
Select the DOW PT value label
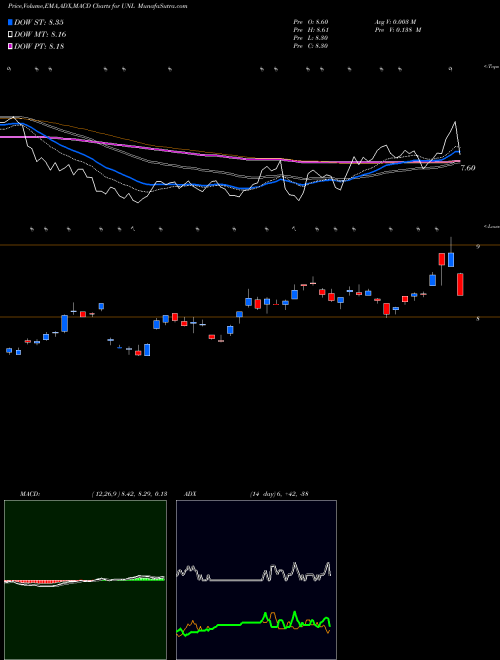39,46
